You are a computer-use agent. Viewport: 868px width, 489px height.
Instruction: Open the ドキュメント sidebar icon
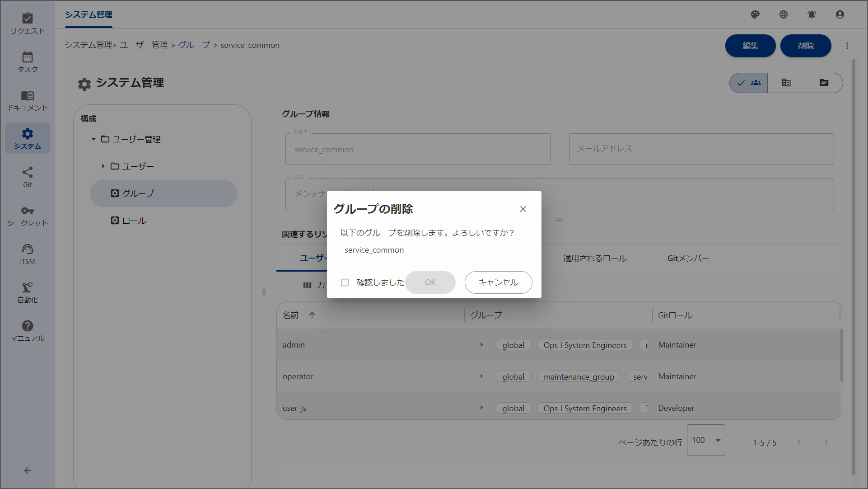pyautogui.click(x=28, y=95)
